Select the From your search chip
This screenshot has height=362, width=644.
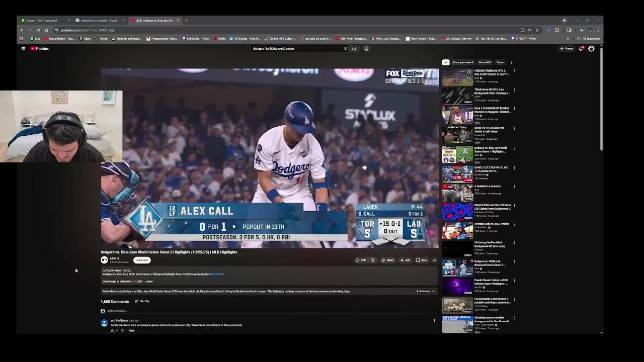[463, 62]
